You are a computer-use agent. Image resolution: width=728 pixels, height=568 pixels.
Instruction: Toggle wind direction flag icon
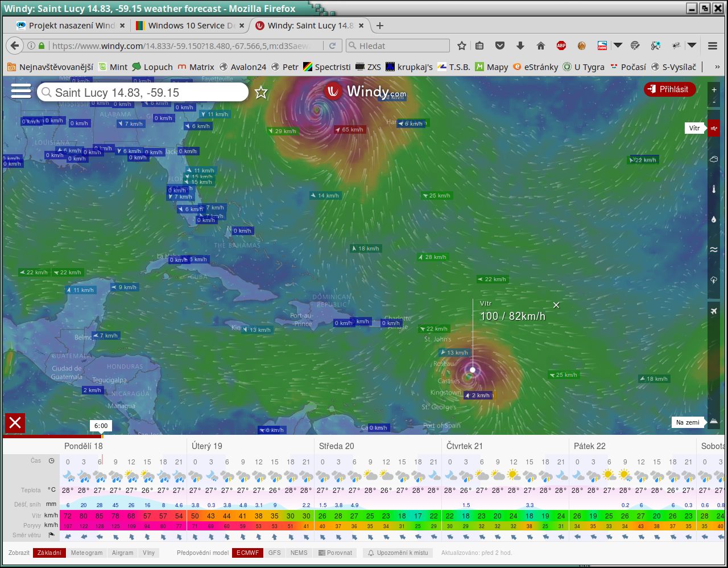(51, 535)
